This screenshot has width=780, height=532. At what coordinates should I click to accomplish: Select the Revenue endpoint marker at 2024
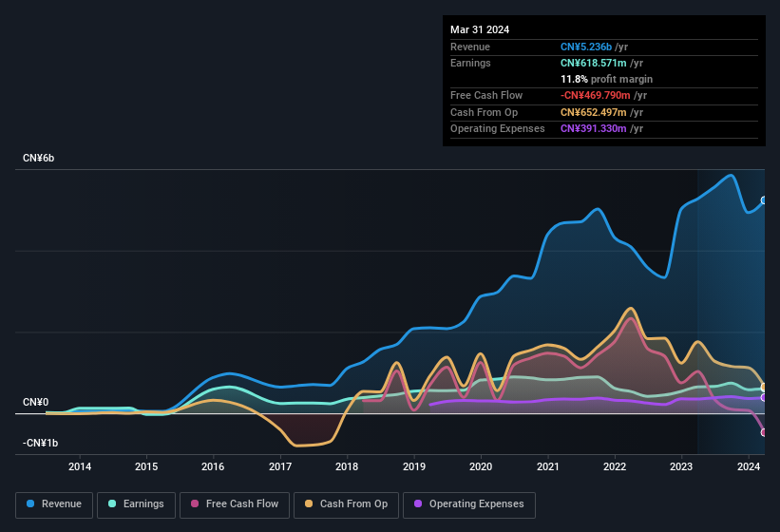tap(764, 200)
